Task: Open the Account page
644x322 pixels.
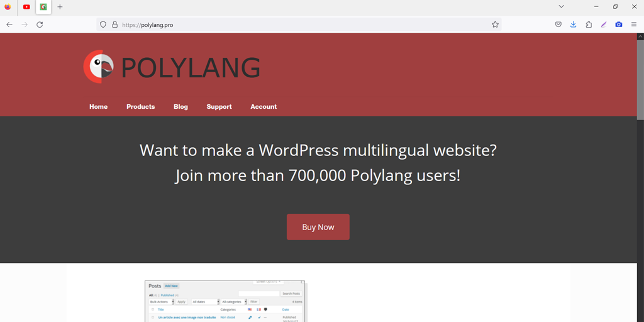Action: coord(264,107)
